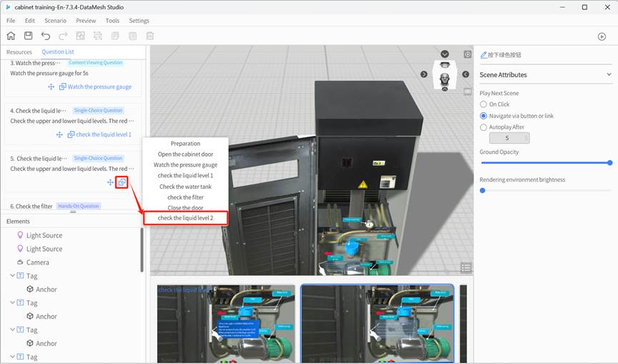Switch to the Resources tab

pos(19,52)
